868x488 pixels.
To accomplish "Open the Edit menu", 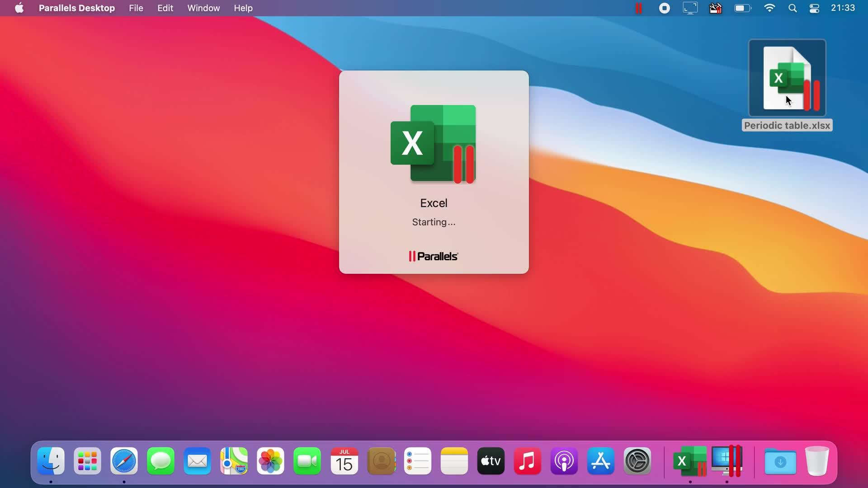I will pos(165,8).
